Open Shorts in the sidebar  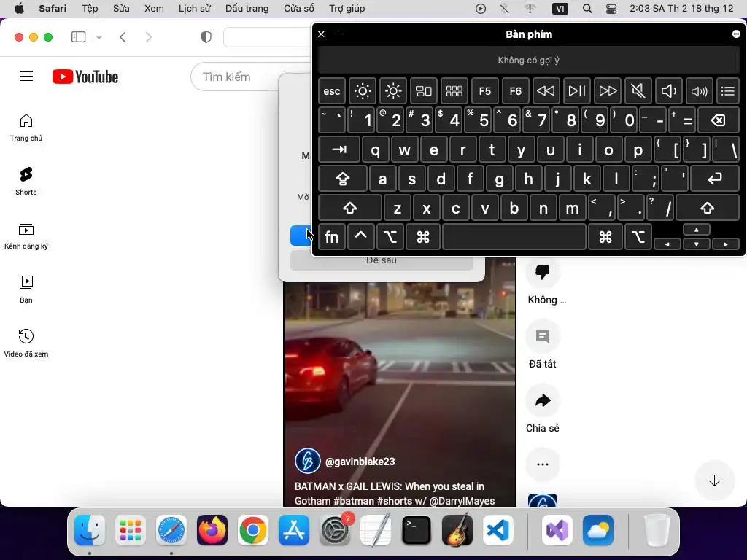click(26, 182)
